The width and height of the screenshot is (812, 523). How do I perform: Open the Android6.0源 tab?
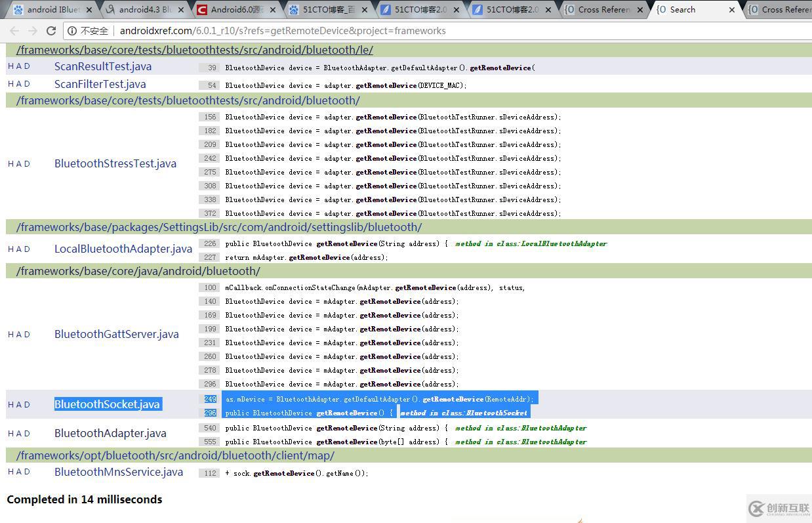tap(237, 10)
